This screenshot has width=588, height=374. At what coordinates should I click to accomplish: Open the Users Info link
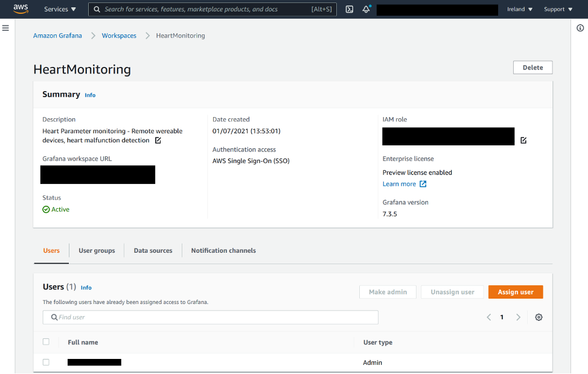(86, 288)
